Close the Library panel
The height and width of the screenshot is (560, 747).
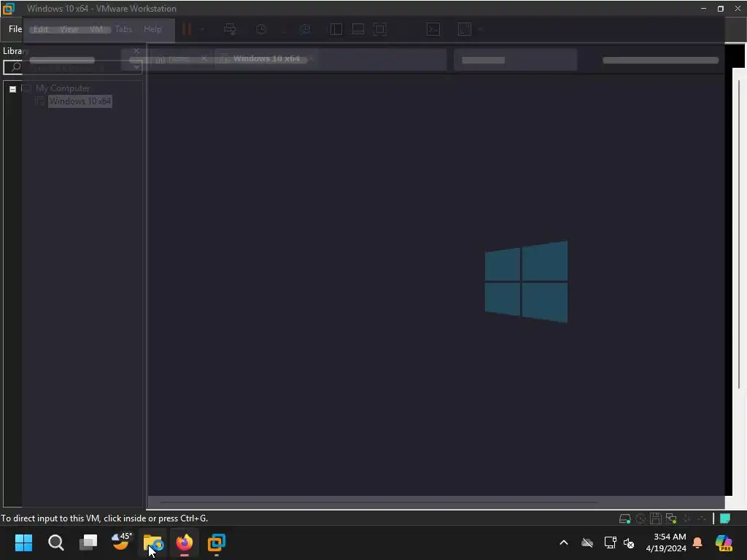click(136, 50)
